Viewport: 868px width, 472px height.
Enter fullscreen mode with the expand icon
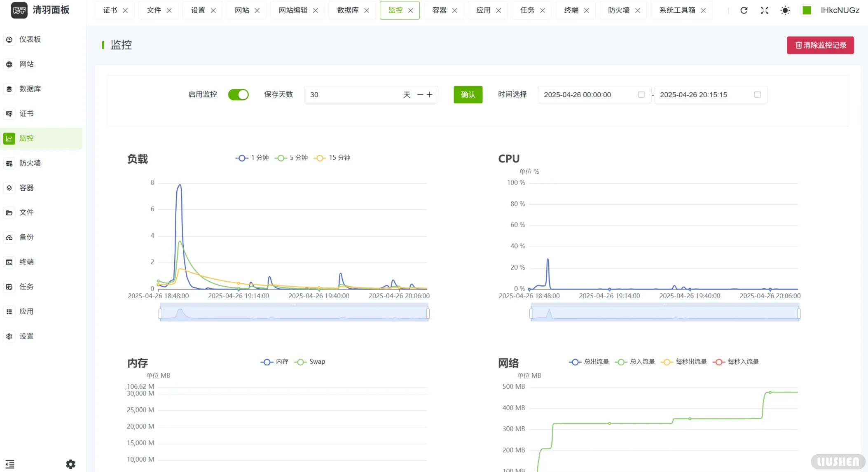[x=765, y=10]
